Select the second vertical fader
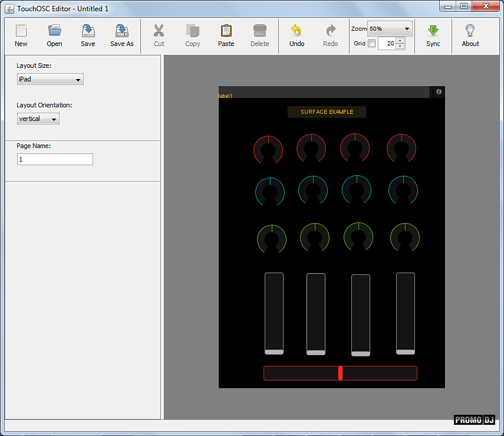Image resolution: width=504 pixels, height=436 pixels. click(316, 314)
